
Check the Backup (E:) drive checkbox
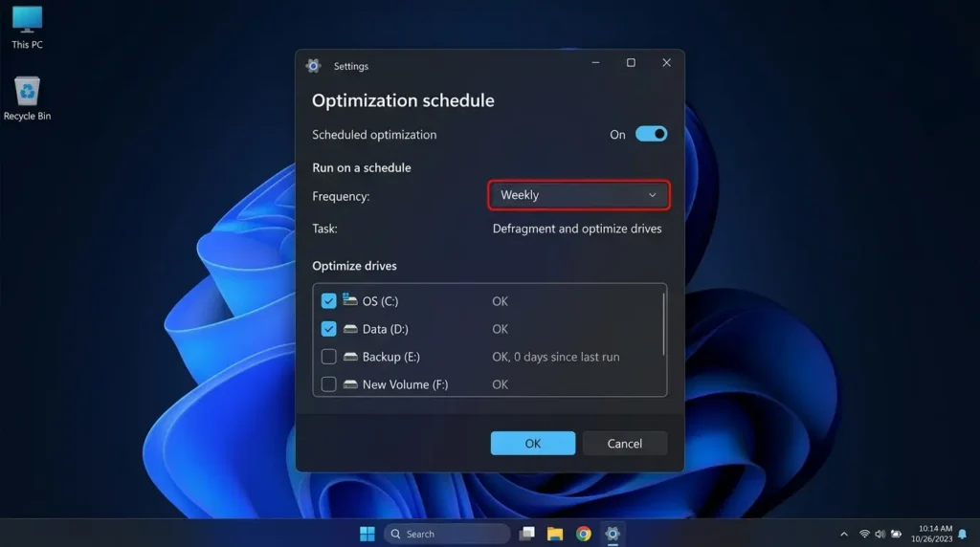[x=329, y=357]
